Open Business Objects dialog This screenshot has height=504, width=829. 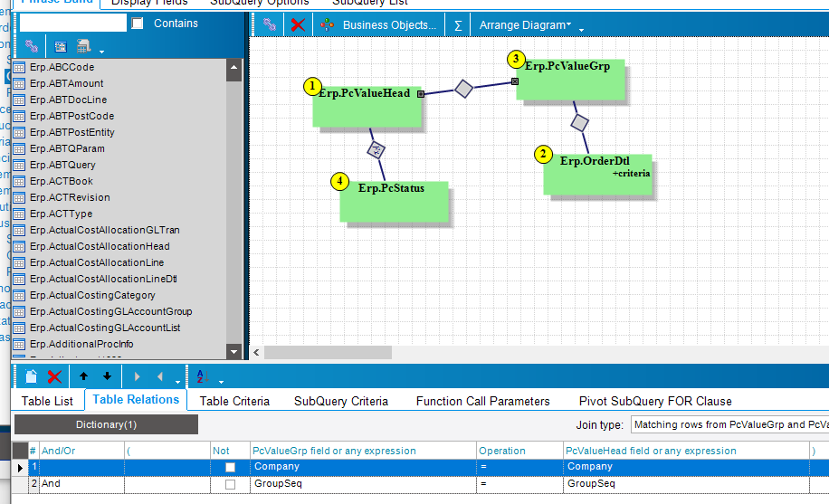coord(379,24)
